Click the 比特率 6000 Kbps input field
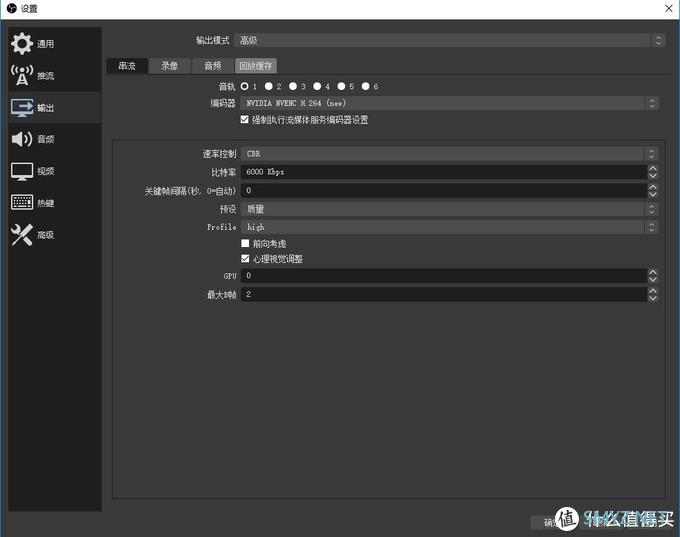The image size is (680, 537). pos(444,172)
